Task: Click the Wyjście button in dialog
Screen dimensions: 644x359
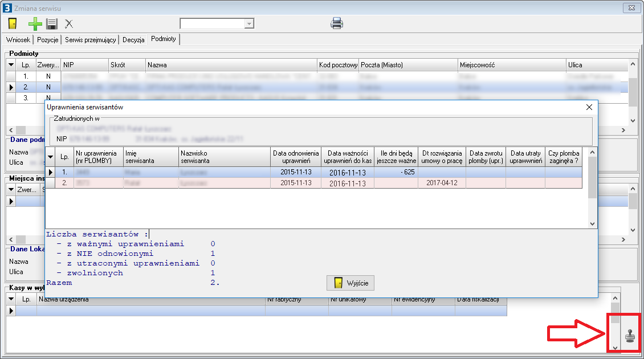Action: click(350, 283)
